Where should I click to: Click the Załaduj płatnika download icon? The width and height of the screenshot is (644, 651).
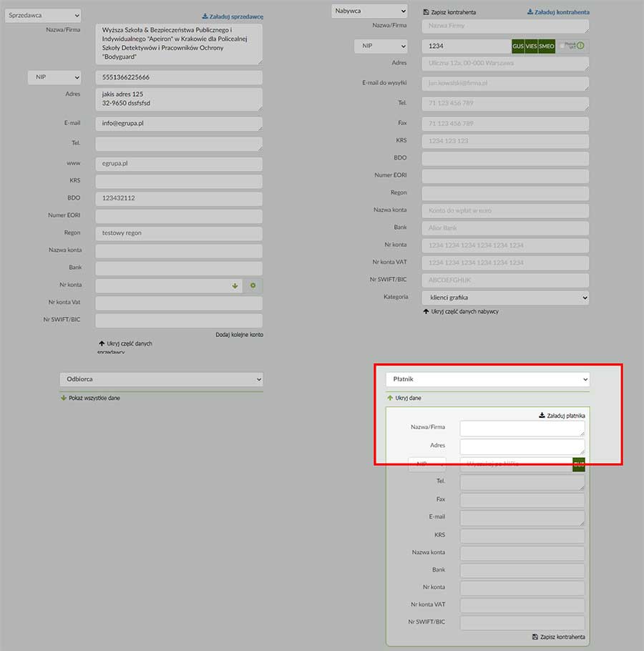542,416
